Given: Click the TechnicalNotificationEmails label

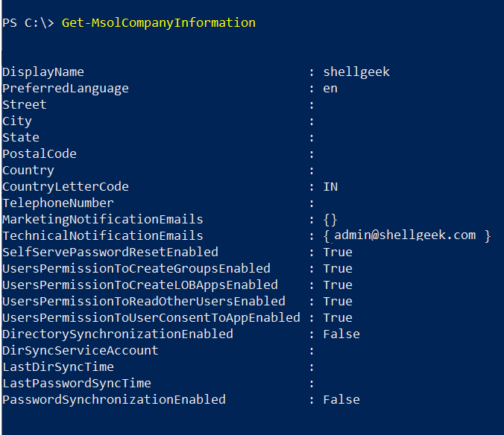Looking at the screenshot, I should click(x=103, y=236).
